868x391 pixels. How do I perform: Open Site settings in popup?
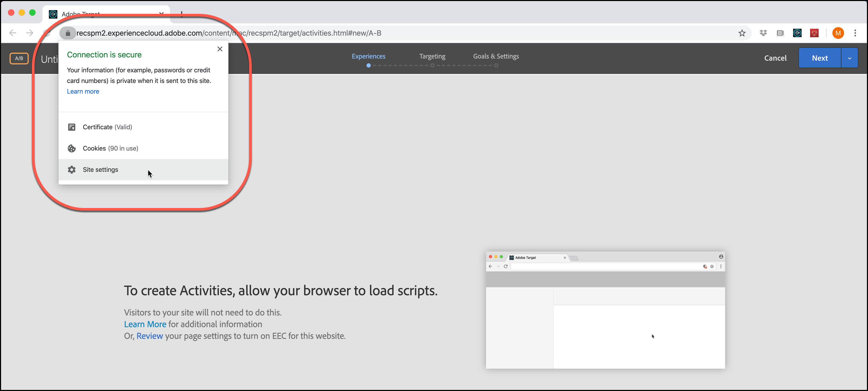100,170
